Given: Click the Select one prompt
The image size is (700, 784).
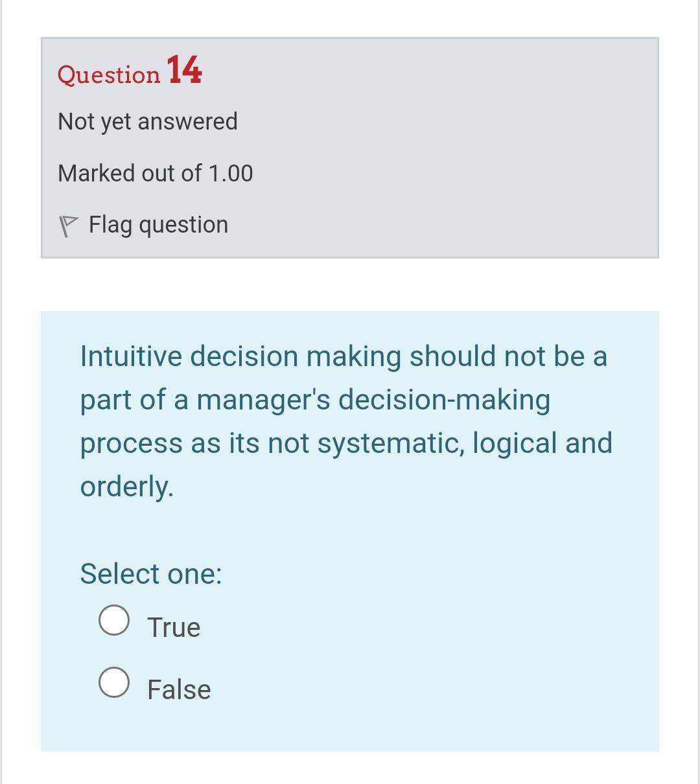Looking at the screenshot, I should 151,573.
